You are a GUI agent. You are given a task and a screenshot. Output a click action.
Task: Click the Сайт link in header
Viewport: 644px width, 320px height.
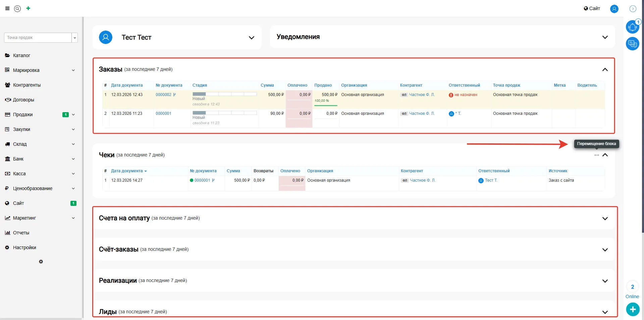pos(592,8)
